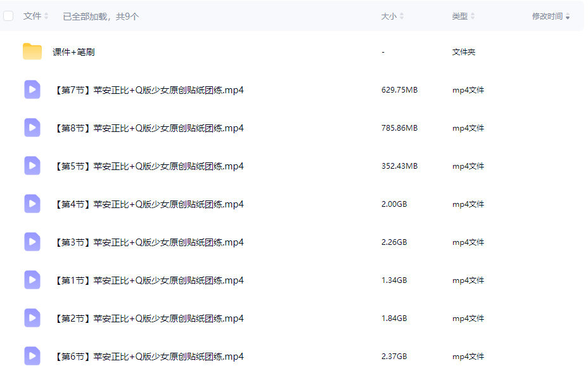Click the video icon beside 【第6节】 file

coord(32,356)
